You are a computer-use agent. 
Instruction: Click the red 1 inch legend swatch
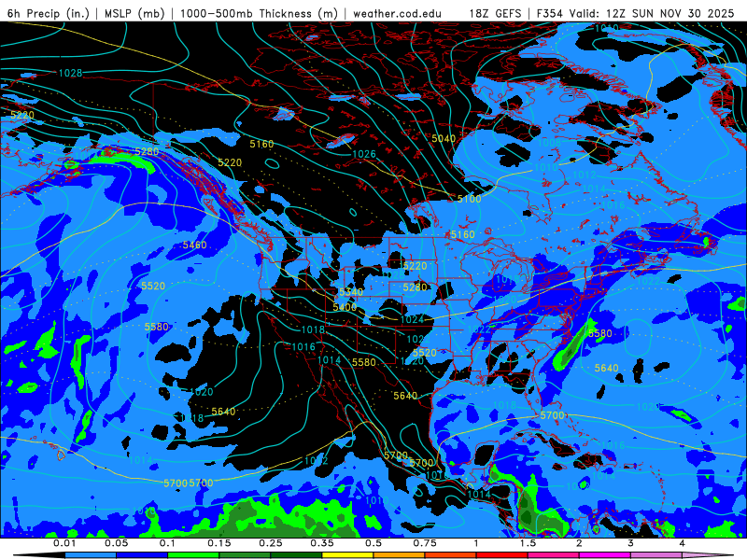502,555
